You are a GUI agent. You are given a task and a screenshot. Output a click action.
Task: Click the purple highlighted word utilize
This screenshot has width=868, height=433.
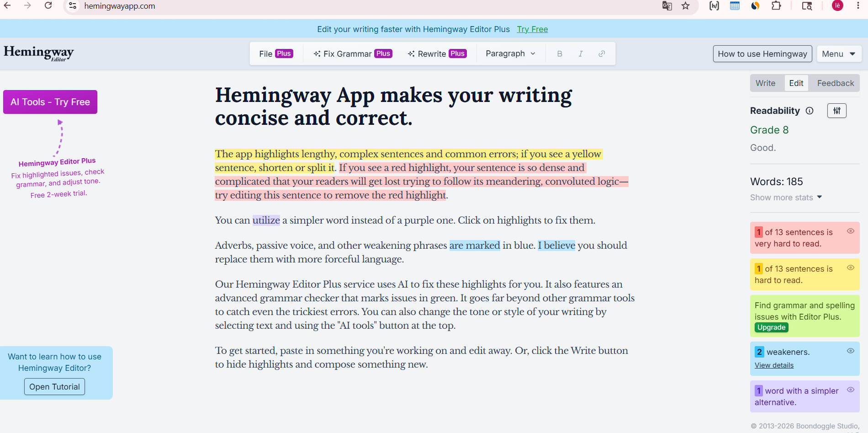pos(266,220)
